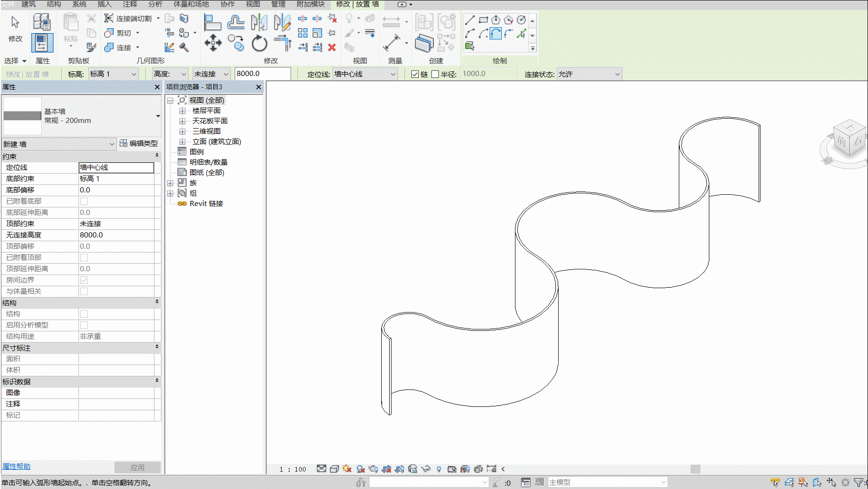The image size is (868, 489).
Task: Select the Array tool icon
Action: (303, 33)
